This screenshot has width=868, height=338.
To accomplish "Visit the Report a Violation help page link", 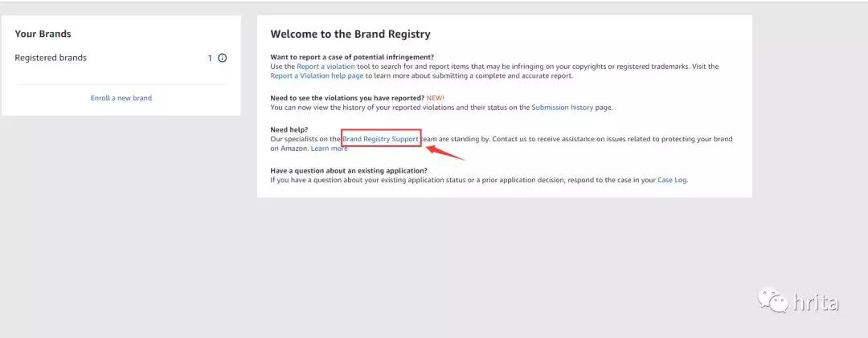I will coord(317,75).
